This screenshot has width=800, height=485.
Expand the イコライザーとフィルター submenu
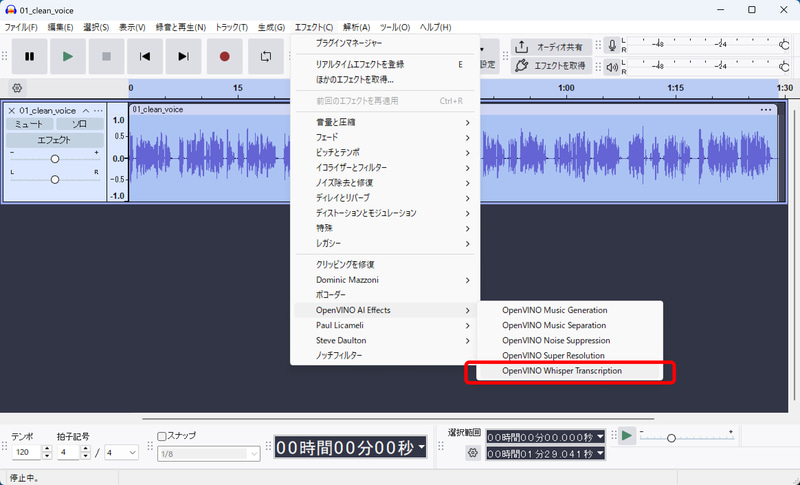[385, 168]
